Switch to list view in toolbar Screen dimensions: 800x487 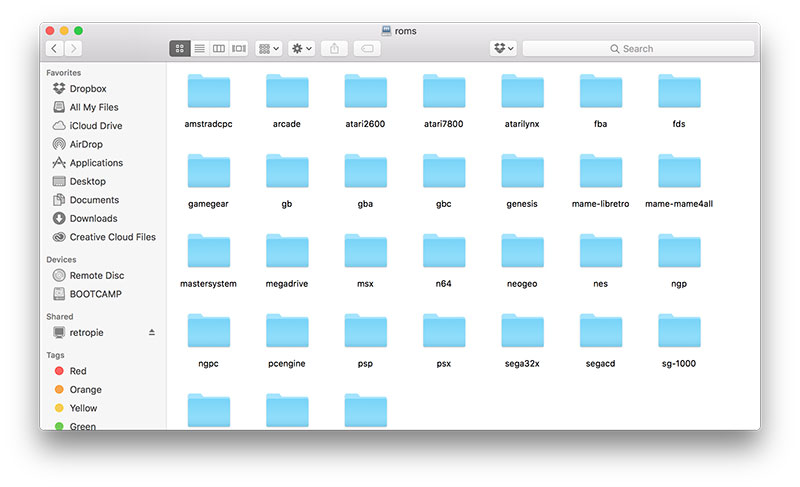(199, 48)
